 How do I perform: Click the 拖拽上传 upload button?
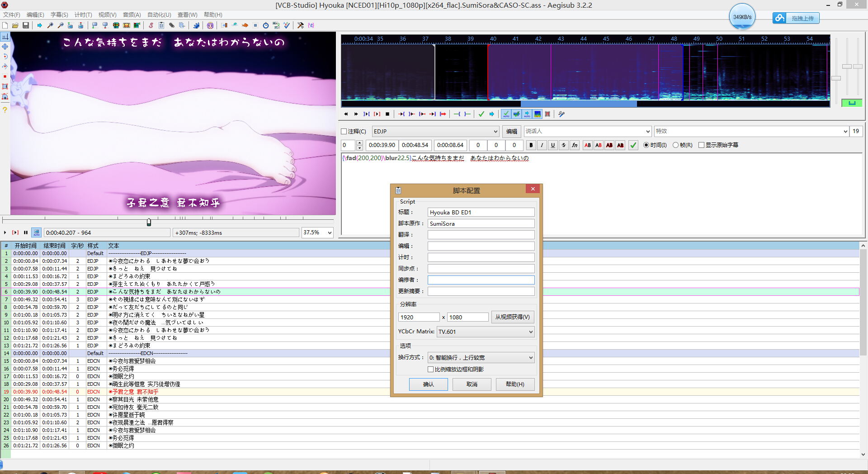(x=796, y=18)
